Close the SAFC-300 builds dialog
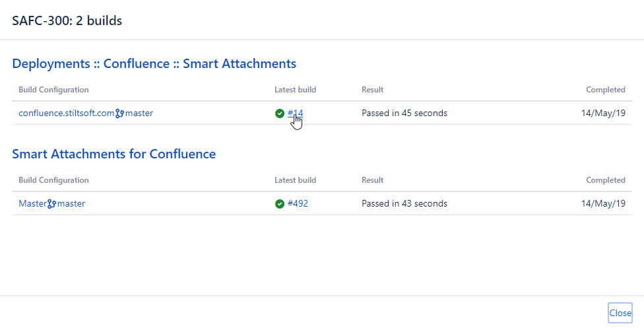Screen dimensions: 644x328 point(620,313)
